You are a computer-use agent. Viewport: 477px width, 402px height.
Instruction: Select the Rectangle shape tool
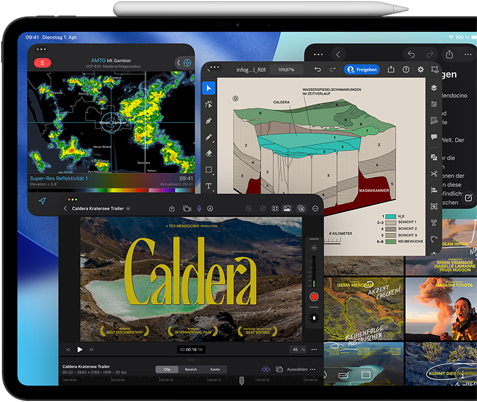[209, 170]
